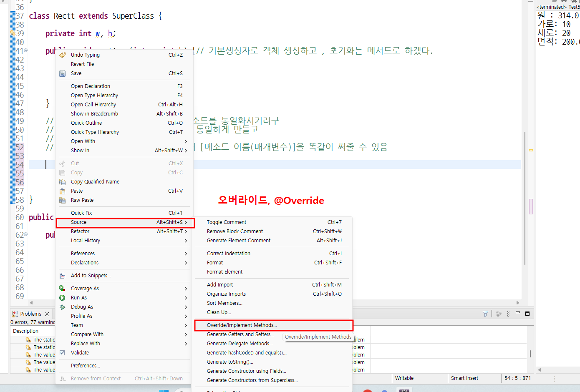Viewport: 580px width, 392px height.
Task: Open the Source submenu entry
Action: tap(78, 222)
